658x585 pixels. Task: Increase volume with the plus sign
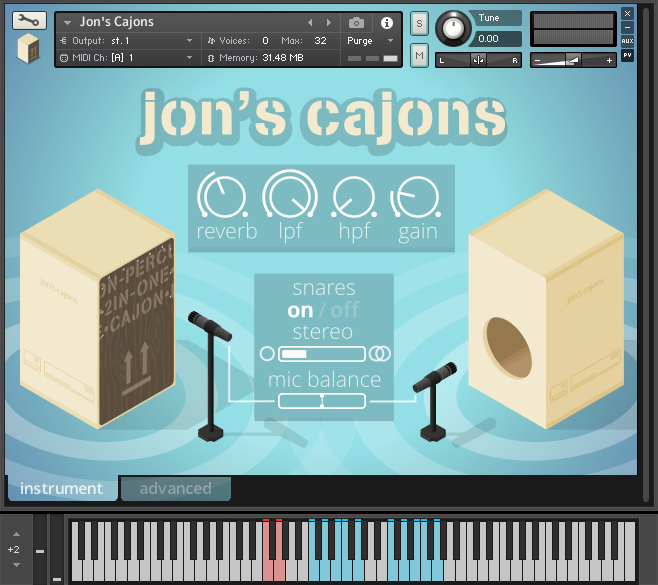pyautogui.click(x=609, y=60)
